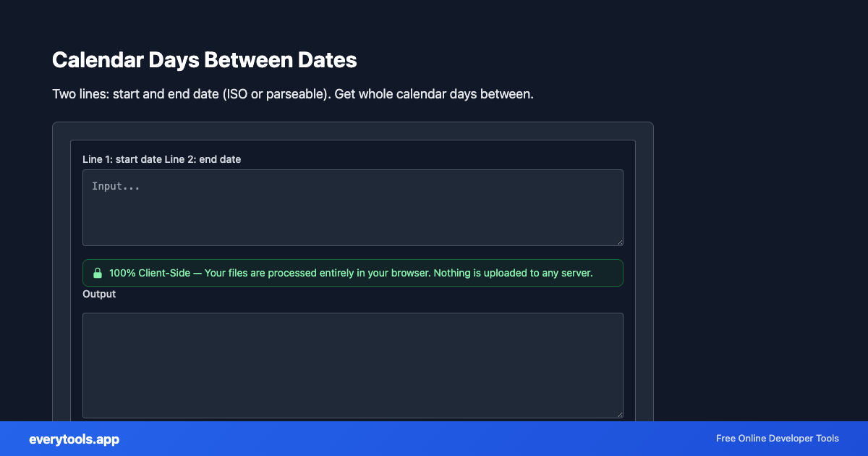Click inside the Output text area
Screen dimensions: 868x456
(x=352, y=366)
